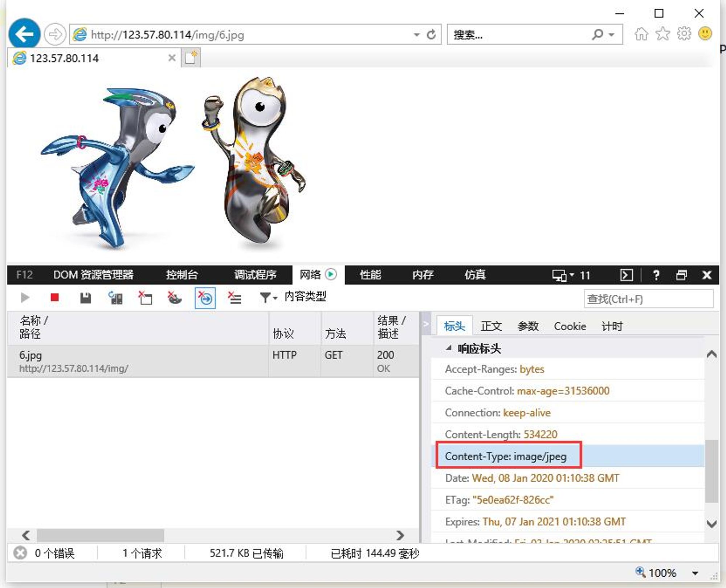This screenshot has height=588, width=726.
Task: Switch to 性能 tab
Action: coord(370,275)
